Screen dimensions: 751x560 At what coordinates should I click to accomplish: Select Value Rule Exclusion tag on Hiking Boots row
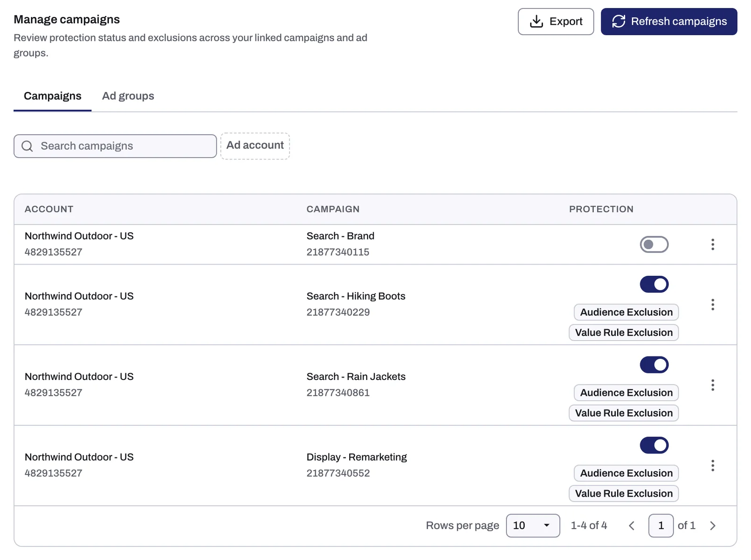click(624, 333)
